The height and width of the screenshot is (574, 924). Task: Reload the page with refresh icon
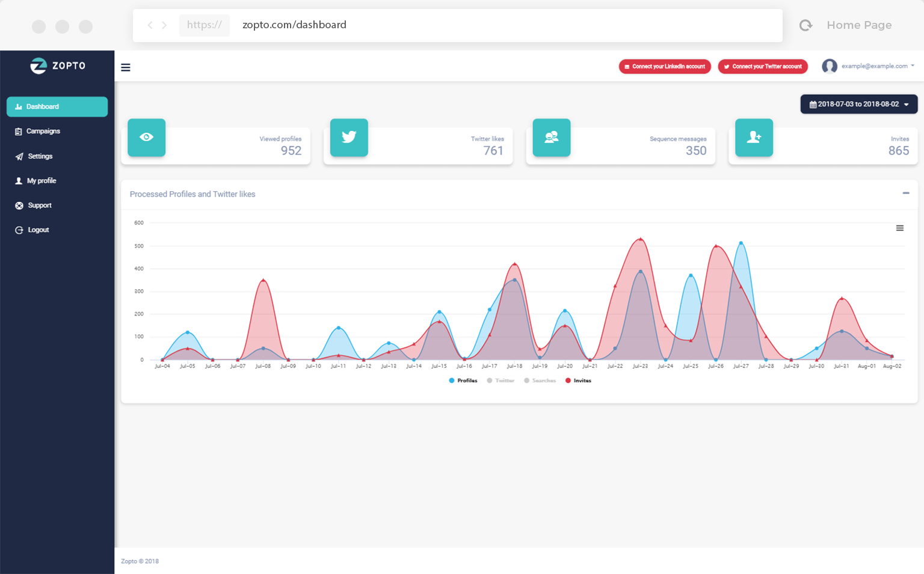805,25
